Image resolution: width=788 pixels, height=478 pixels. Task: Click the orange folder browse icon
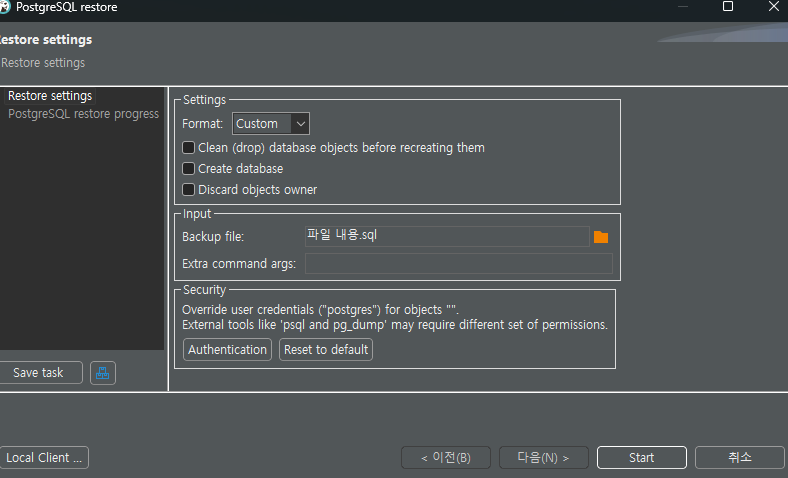pyautogui.click(x=601, y=237)
